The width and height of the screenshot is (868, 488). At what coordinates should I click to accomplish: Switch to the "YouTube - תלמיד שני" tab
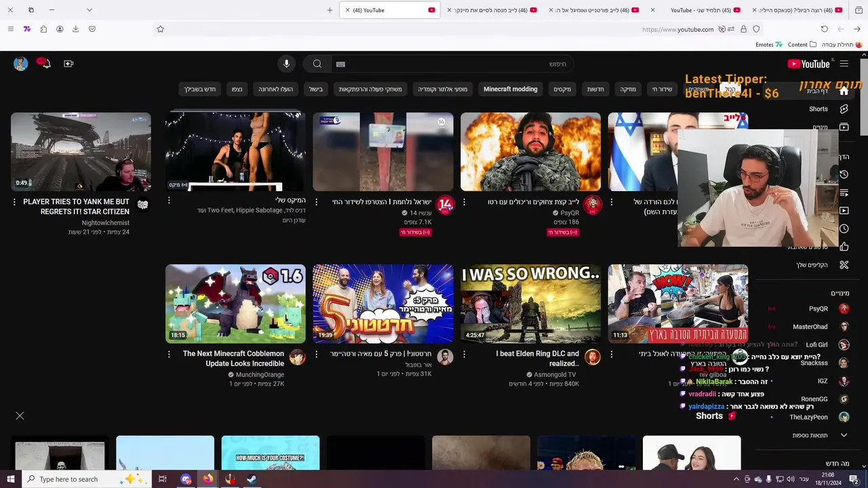coord(696,10)
